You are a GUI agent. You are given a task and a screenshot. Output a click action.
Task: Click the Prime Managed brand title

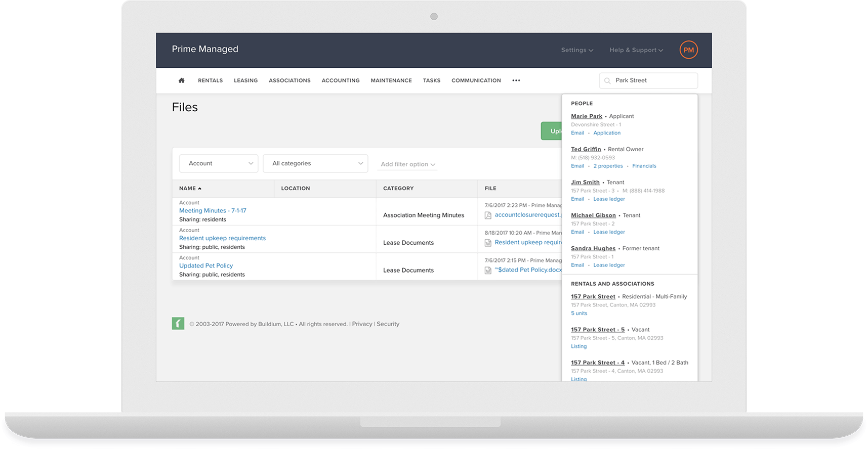pyautogui.click(x=205, y=49)
